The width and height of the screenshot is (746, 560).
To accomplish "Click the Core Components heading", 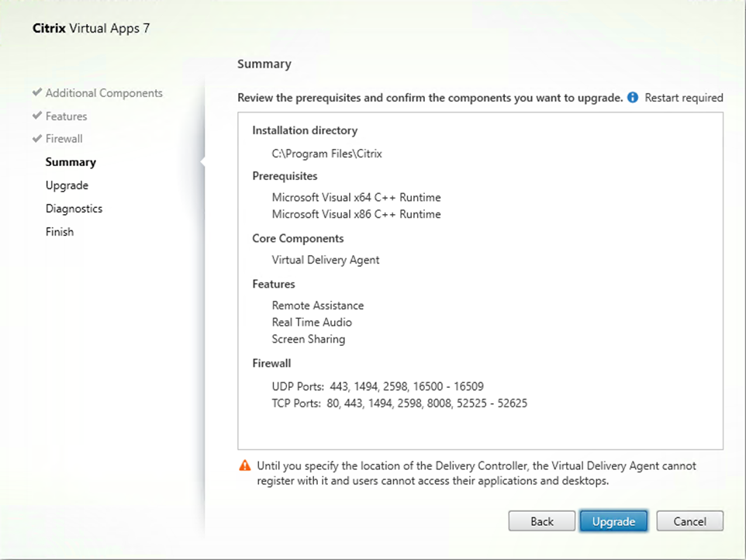I will tap(298, 238).
